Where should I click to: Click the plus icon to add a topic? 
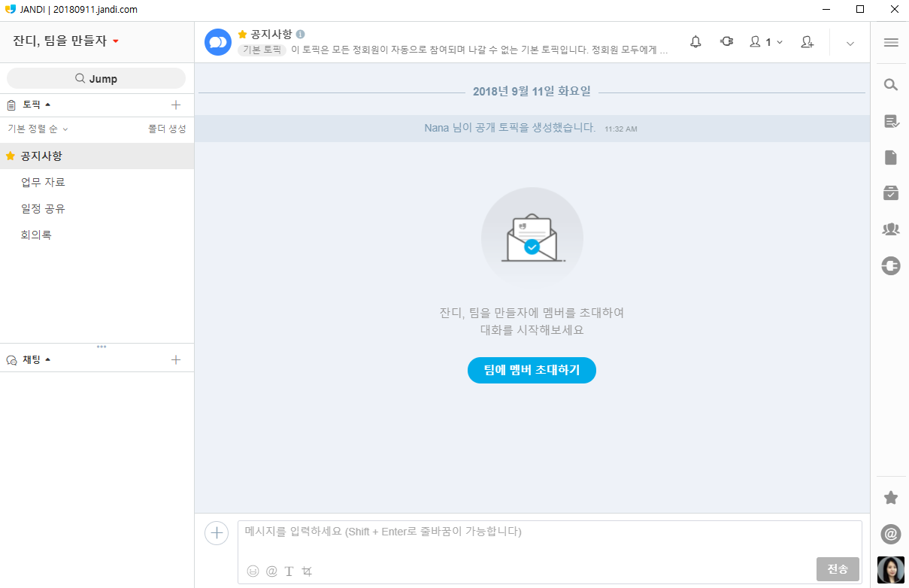pyautogui.click(x=176, y=105)
